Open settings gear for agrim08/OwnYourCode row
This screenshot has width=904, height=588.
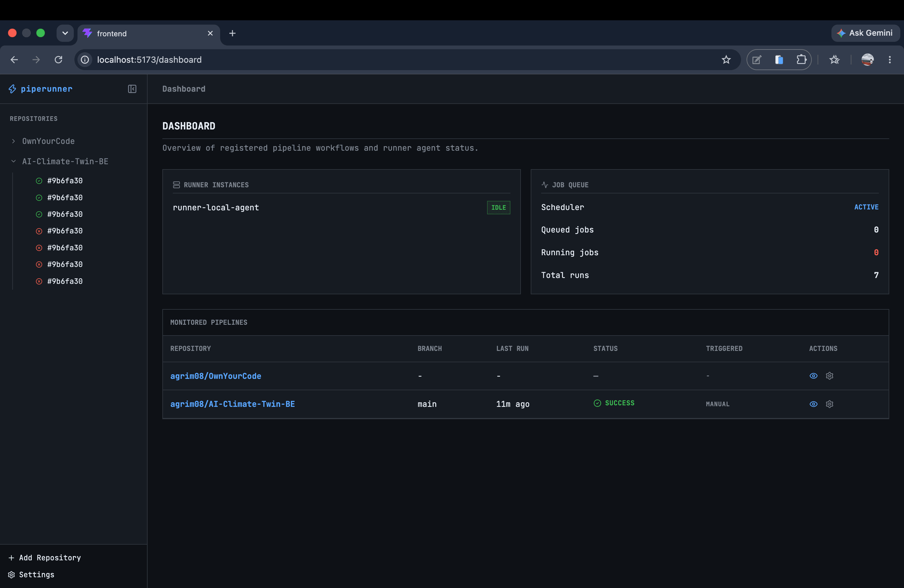tap(830, 376)
